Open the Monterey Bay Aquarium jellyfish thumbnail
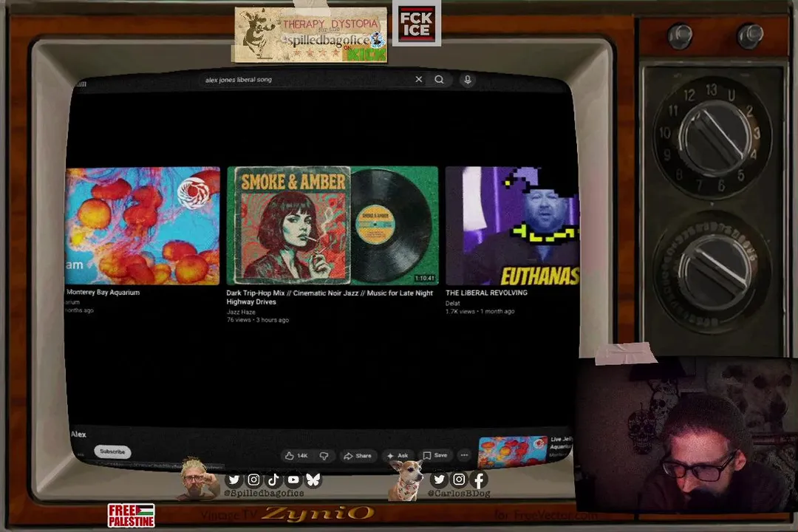Screen dimensions: 798x532 [x=143, y=225]
